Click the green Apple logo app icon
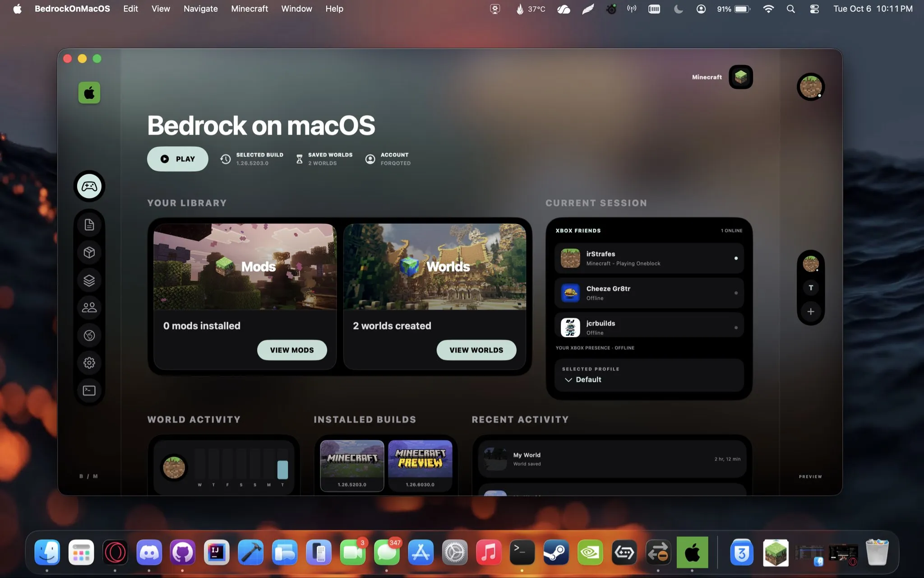This screenshot has width=924, height=578. click(89, 93)
